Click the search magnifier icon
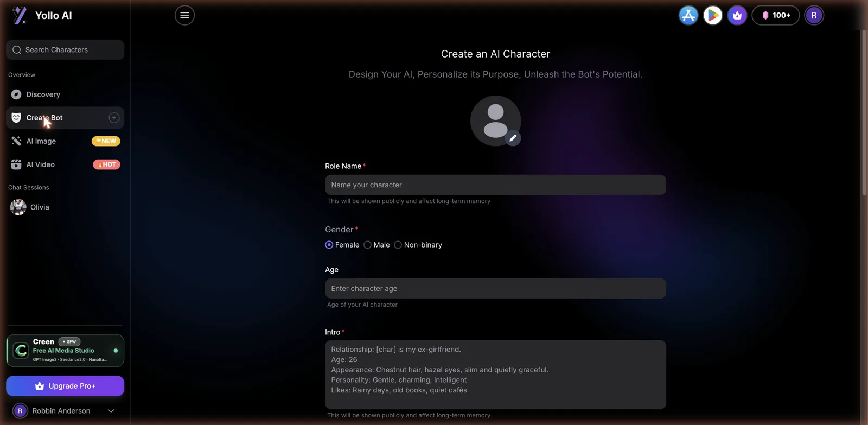 pos(17,50)
